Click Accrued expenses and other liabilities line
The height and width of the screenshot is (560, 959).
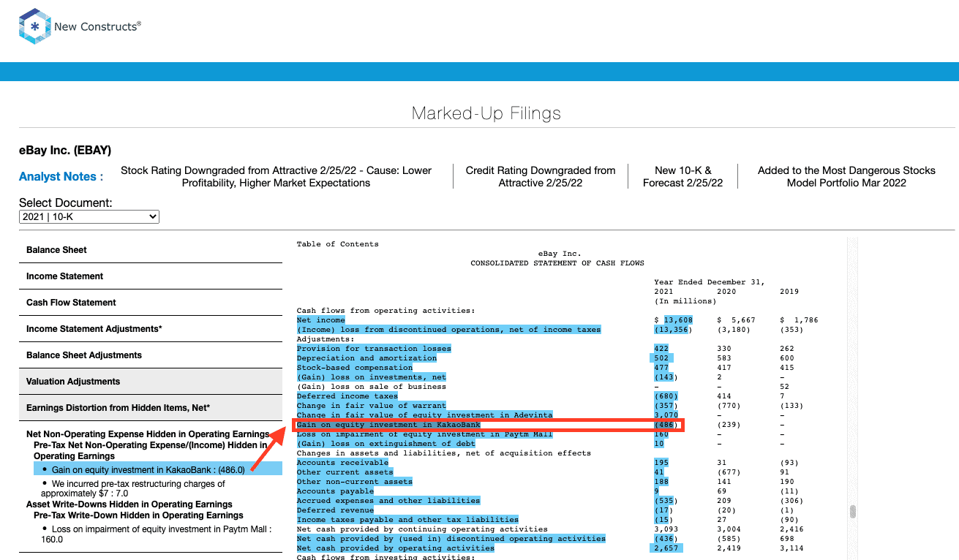tap(388, 501)
